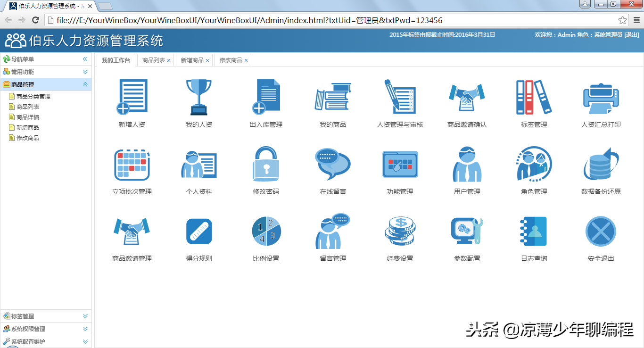
Task: Bookmark this page with the star
Action: click(622, 20)
